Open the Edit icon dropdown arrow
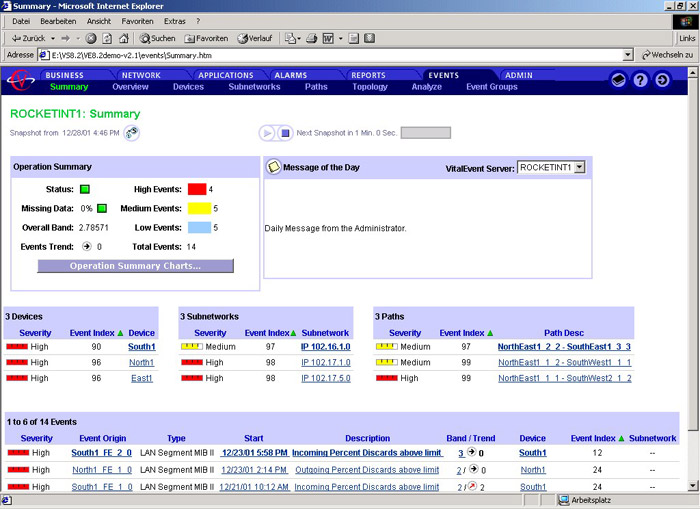 point(341,38)
